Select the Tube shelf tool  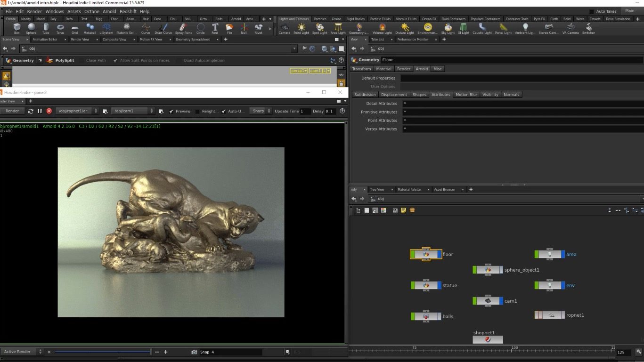46,29
